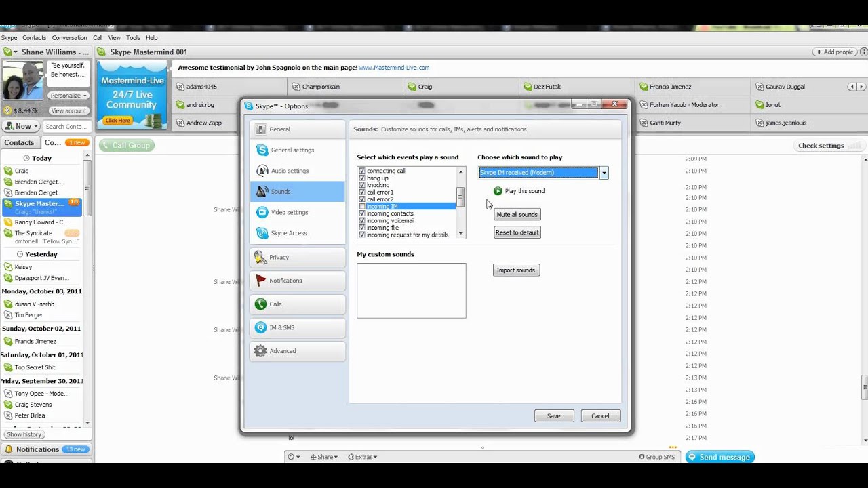Image resolution: width=868 pixels, height=488 pixels.
Task: Open the New contact dropdown button
Action: click(21, 126)
